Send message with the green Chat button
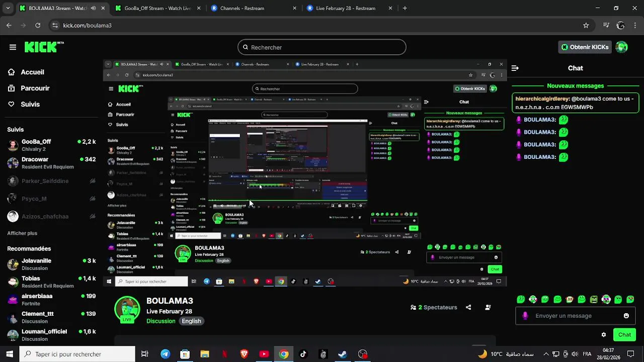Viewport: 644px width, 362px height. [x=624, y=335]
